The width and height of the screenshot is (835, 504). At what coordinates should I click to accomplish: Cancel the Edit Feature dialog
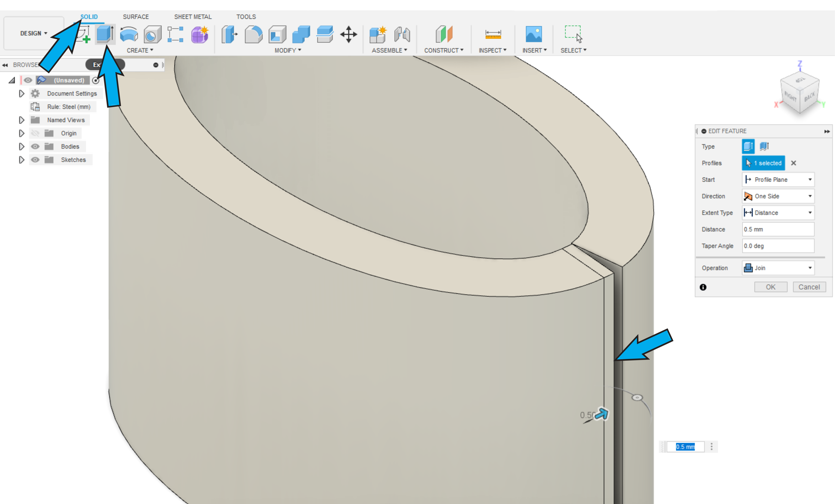[809, 287]
